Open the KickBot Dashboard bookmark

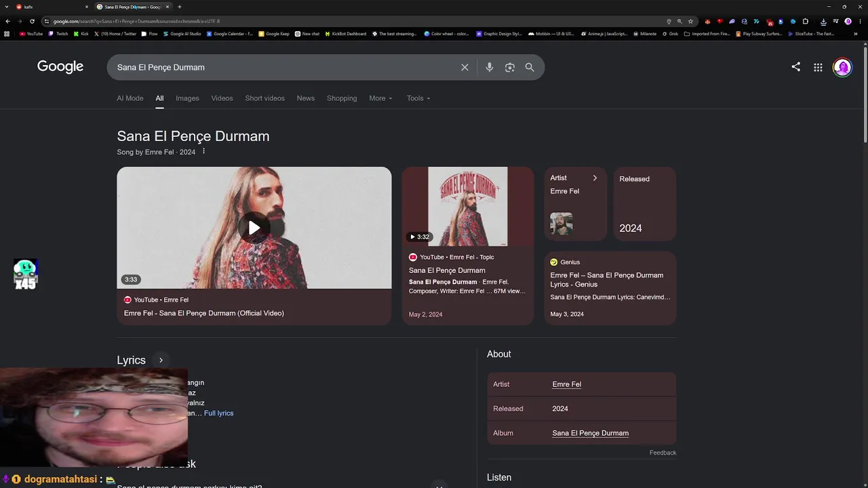pyautogui.click(x=346, y=34)
